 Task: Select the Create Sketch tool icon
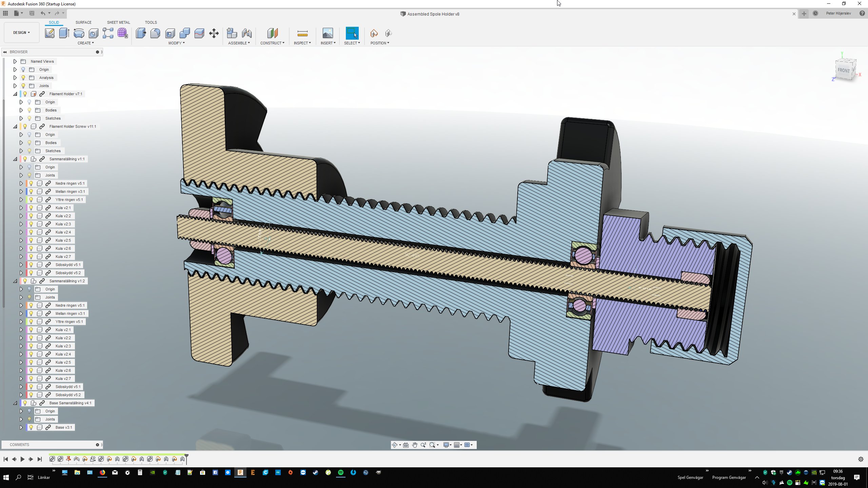click(x=50, y=33)
